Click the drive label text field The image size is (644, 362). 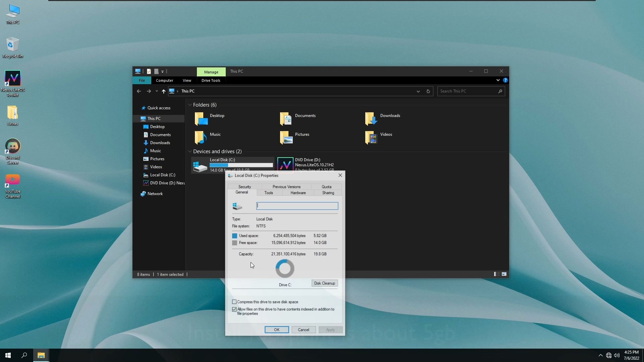(297, 206)
